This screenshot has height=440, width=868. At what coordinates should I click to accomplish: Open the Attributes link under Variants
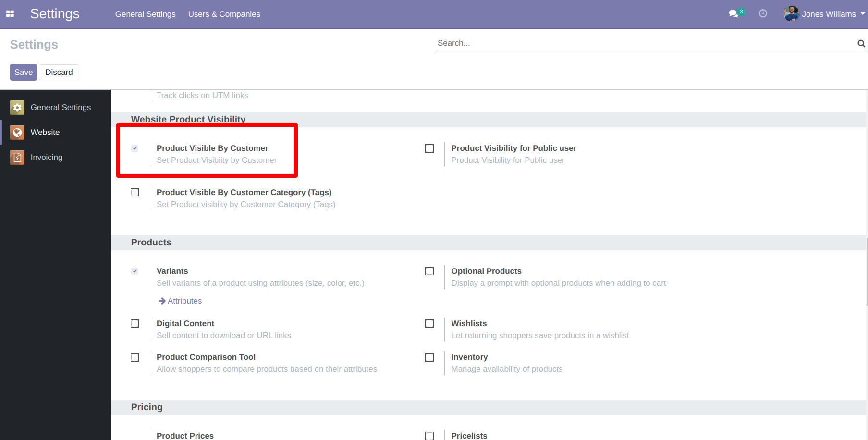[x=184, y=301]
